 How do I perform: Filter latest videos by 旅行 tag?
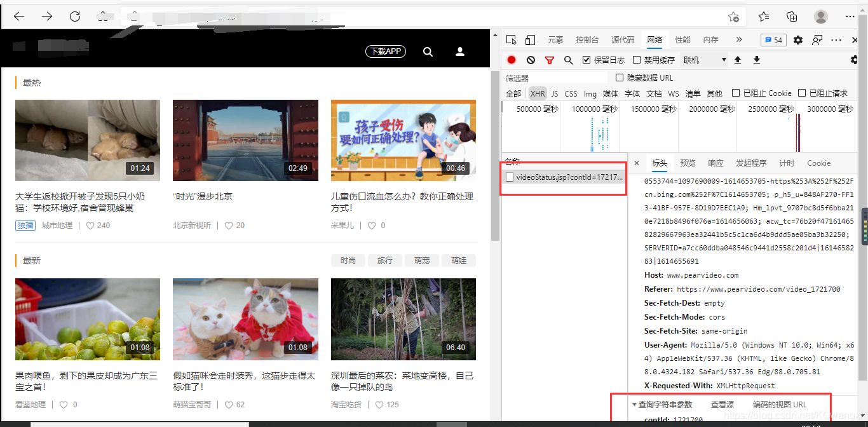385,261
